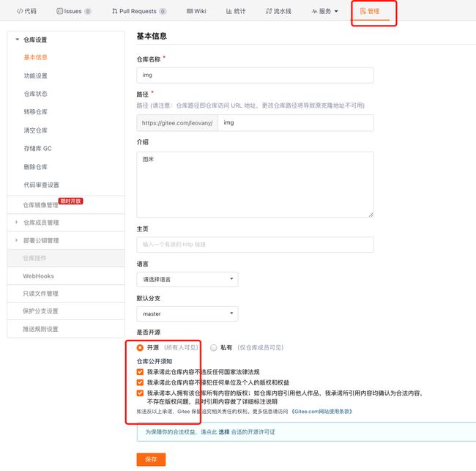This screenshot has width=476, height=471.
Task: Click the 限时开放 badge
Action: [x=71, y=201]
